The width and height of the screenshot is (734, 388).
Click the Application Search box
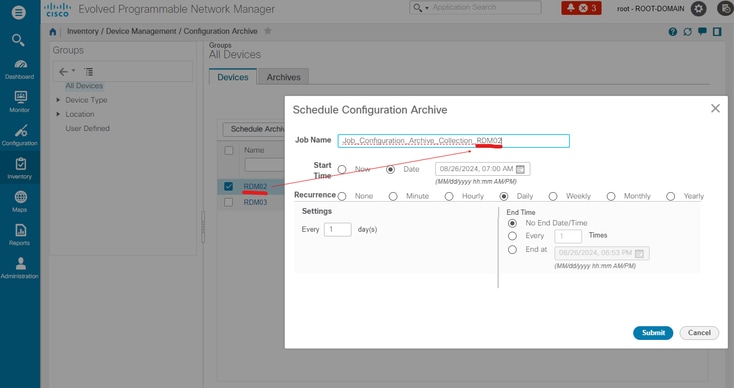click(x=475, y=7)
